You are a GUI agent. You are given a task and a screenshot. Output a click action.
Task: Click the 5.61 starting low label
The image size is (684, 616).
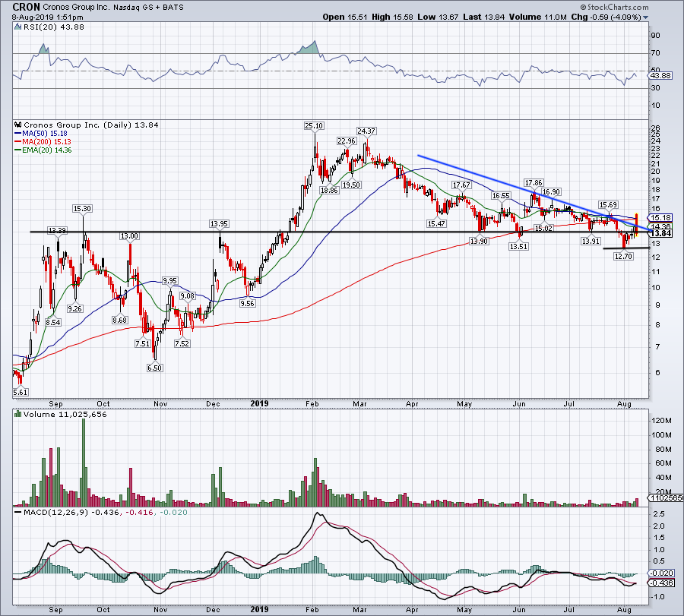coord(21,392)
